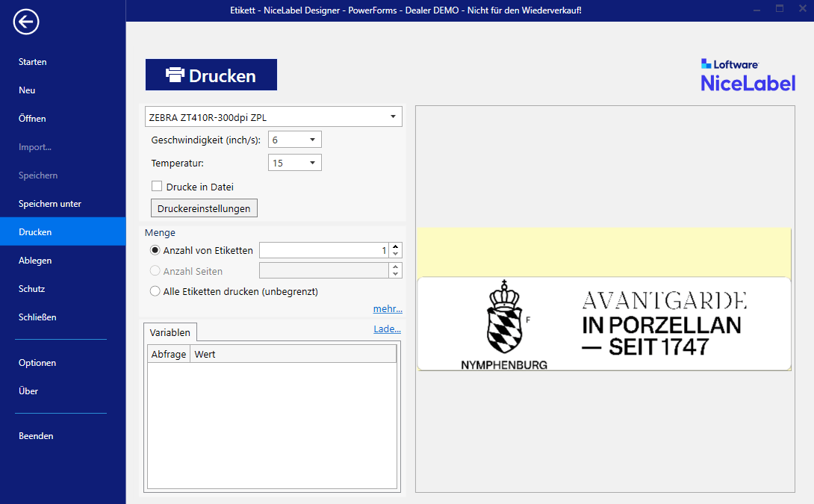
Task: Increase label count with up arrow
Action: 396,246
